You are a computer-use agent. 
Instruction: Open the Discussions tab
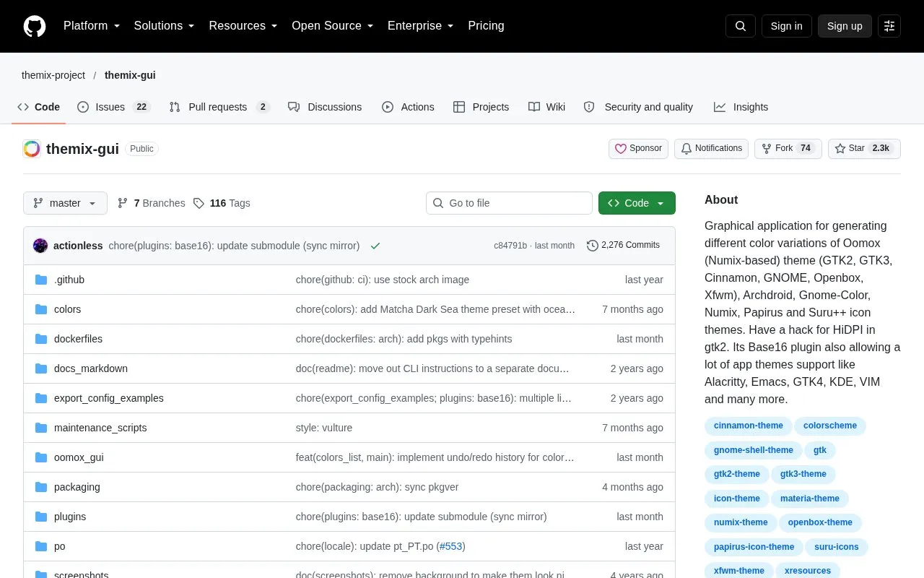tap(325, 107)
